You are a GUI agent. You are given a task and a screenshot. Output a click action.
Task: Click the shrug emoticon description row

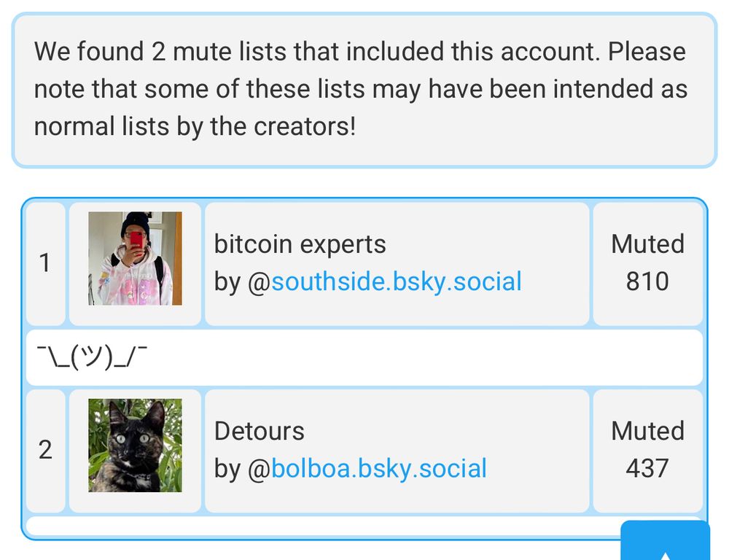pos(364,357)
